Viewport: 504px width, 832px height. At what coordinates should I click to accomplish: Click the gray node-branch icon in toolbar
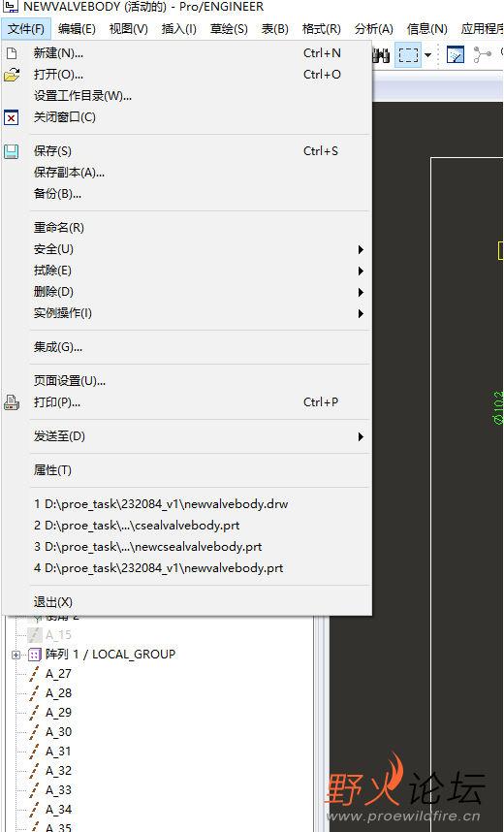[482, 54]
